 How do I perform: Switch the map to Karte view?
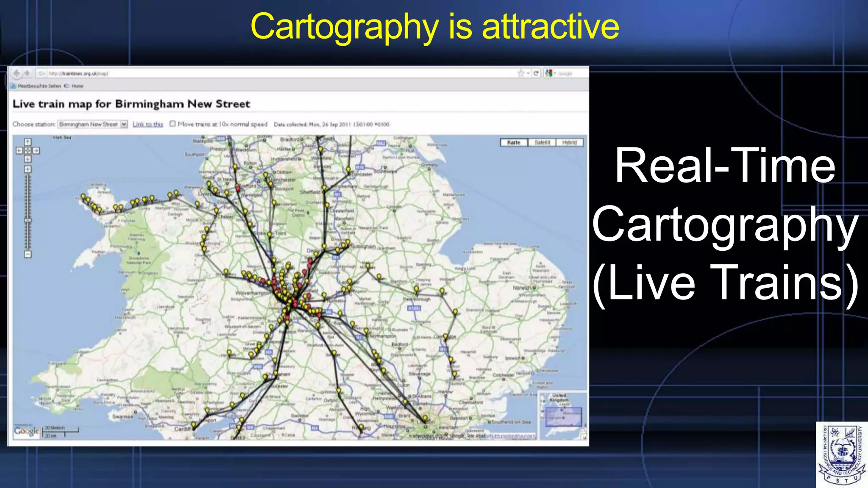point(514,142)
